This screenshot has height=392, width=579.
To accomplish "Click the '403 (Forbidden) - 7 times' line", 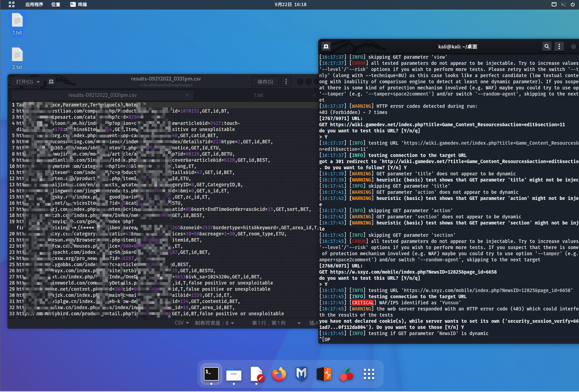I will (x=353, y=112).
